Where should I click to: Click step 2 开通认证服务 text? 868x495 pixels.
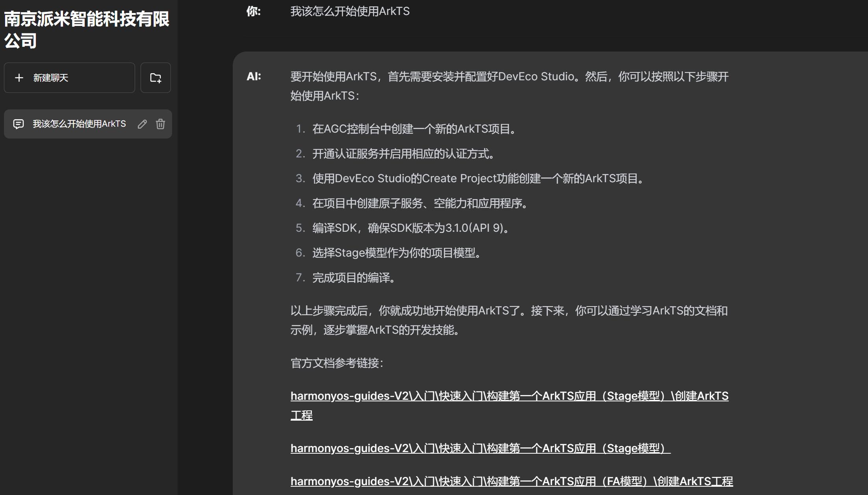coord(404,154)
